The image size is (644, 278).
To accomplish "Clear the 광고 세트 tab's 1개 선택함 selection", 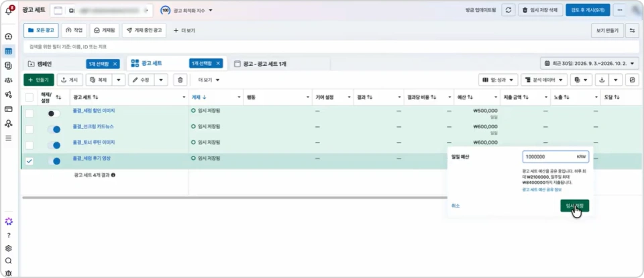I will [x=218, y=63].
